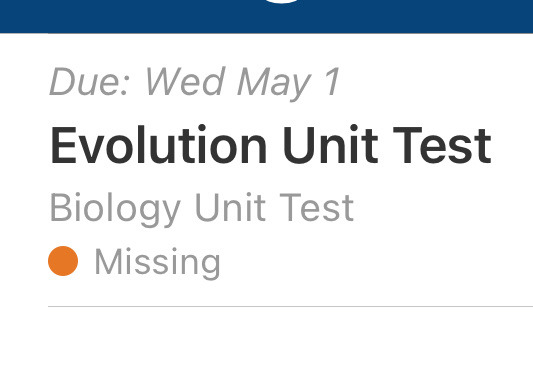Click empty row space beside Missing label
The width and height of the screenshot is (533, 389).
point(374,262)
